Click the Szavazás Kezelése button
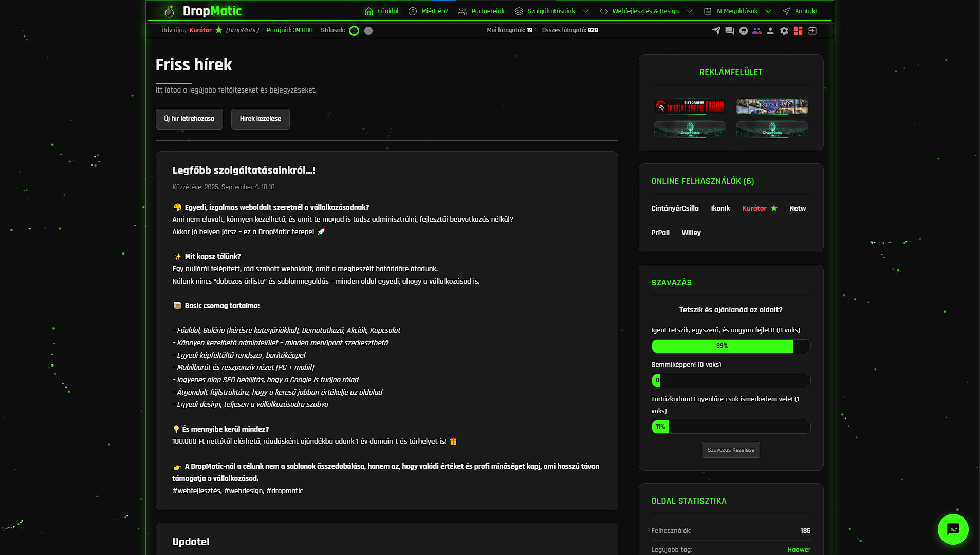The image size is (980, 555). pos(731,450)
